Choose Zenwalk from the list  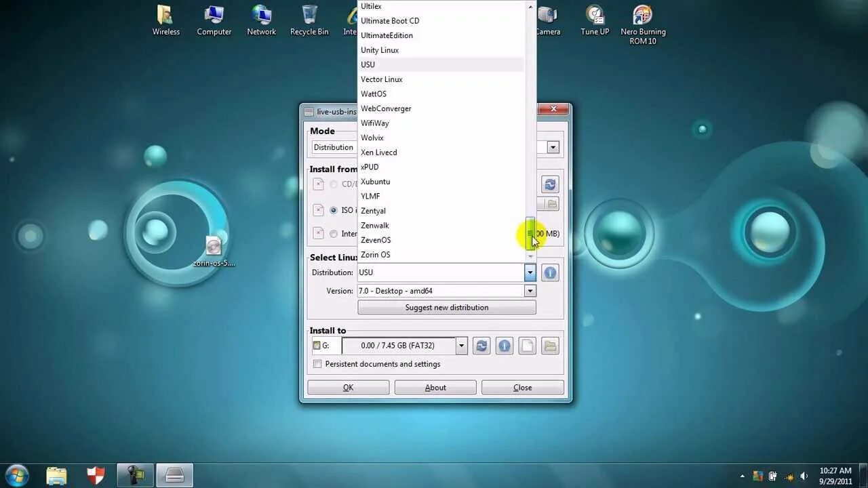(x=441, y=226)
